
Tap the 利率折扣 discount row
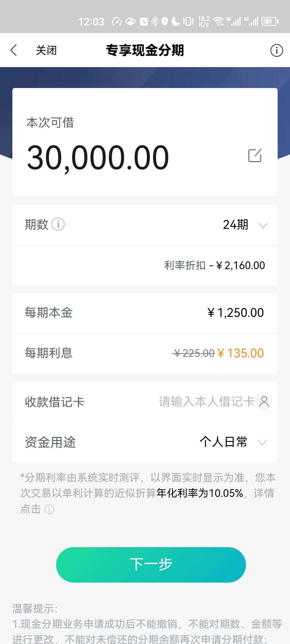click(x=145, y=265)
